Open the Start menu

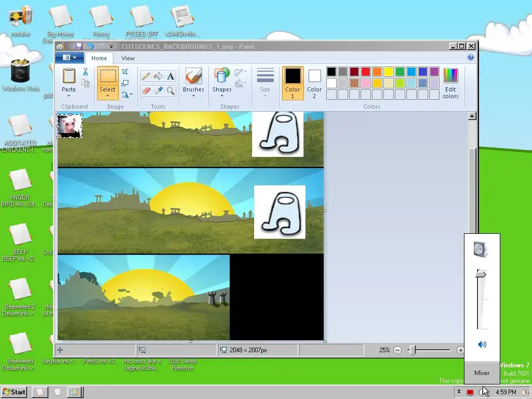14,392
